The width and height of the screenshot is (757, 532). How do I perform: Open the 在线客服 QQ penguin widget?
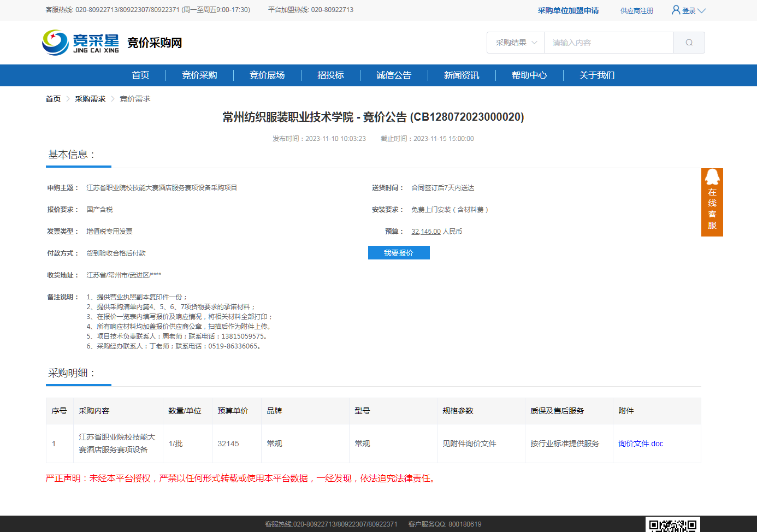click(x=712, y=202)
